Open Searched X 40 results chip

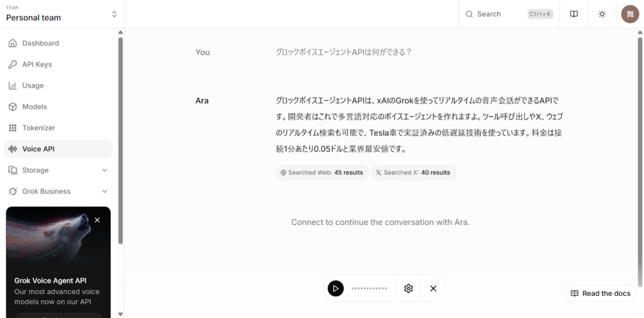coord(414,173)
